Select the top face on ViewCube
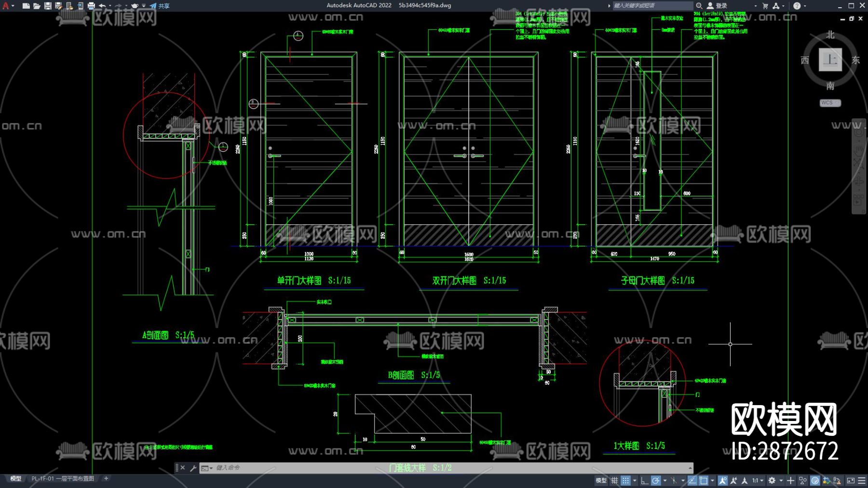 (830, 60)
